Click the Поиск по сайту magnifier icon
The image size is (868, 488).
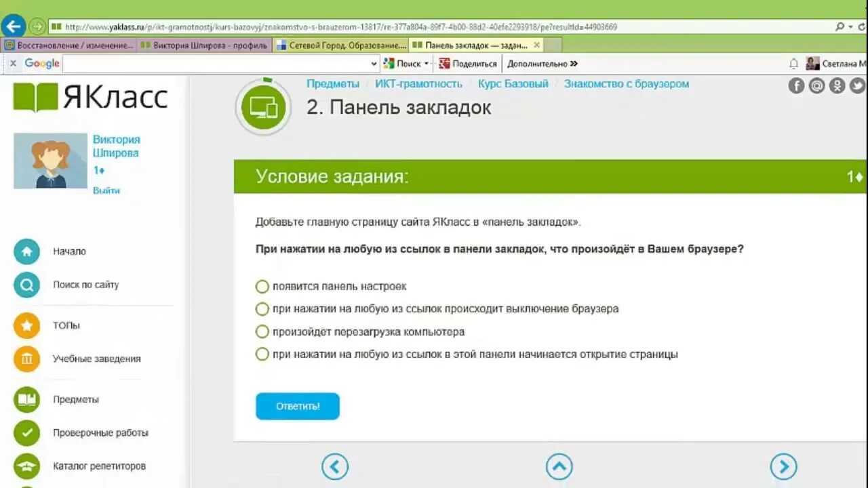[26, 285]
